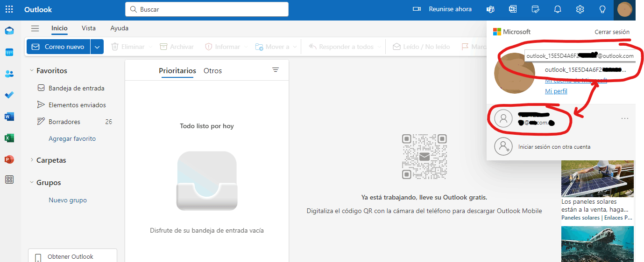
Task: Open the tips lightbulb icon
Action: point(602,9)
